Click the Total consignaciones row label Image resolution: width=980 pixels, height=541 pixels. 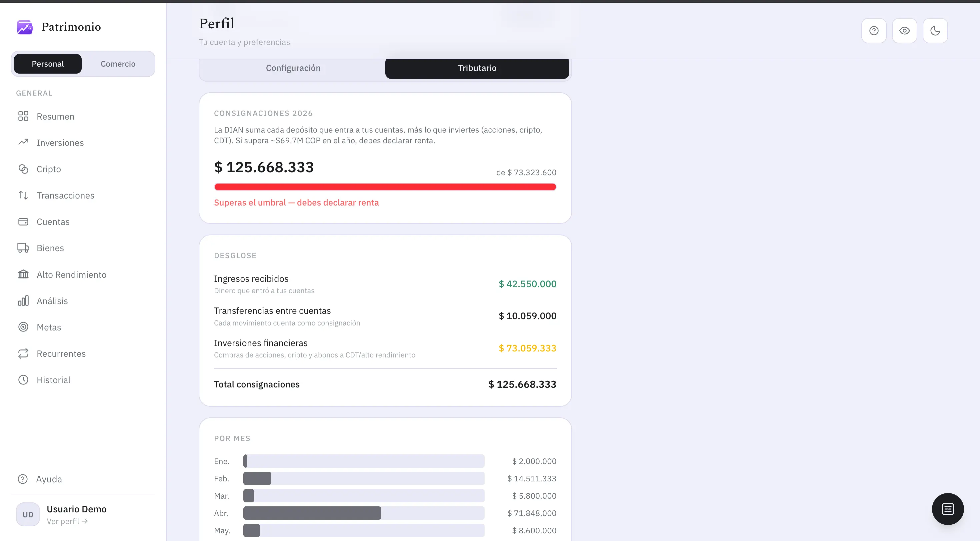click(x=257, y=384)
